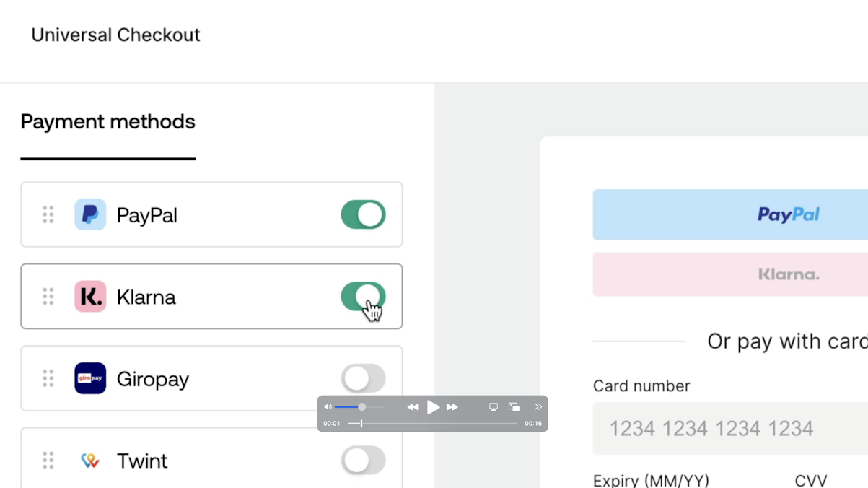The width and height of the screenshot is (868, 488).
Task: Click the Twint logo icon
Action: [x=90, y=461]
